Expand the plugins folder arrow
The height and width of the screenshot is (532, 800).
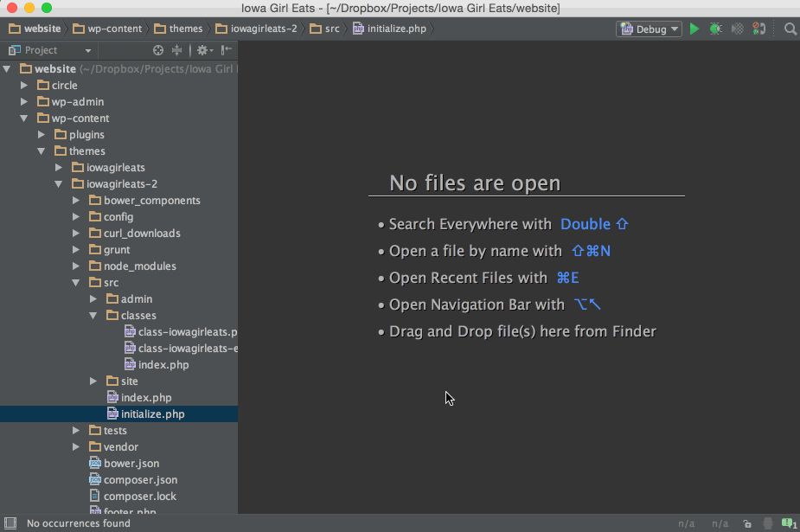pos(42,135)
